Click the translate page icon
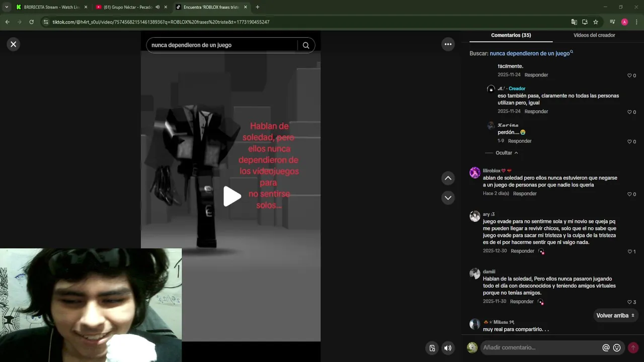The image size is (644, 362). [x=574, y=22]
